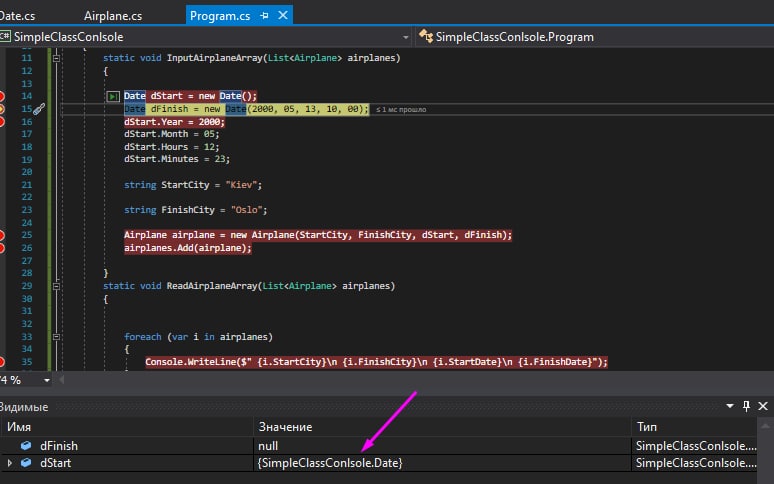
Task: Click the dStart variable cube icon
Action: (x=26, y=463)
